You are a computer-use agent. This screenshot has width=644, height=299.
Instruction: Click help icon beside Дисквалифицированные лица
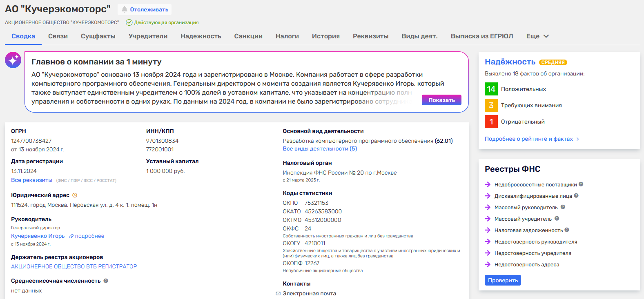coord(576,196)
